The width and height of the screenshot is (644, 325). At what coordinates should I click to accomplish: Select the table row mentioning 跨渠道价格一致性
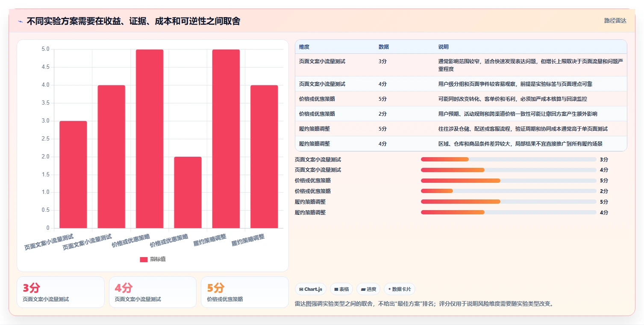click(x=461, y=114)
